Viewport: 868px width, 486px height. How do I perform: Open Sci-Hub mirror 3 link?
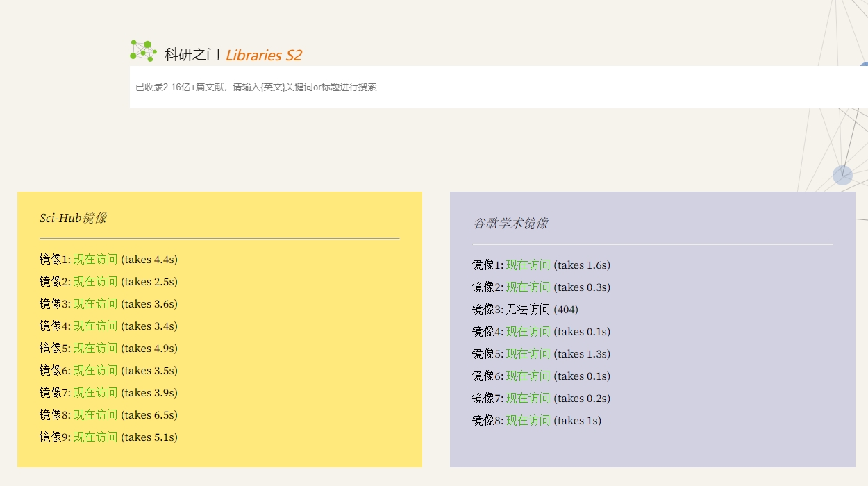[x=96, y=304]
